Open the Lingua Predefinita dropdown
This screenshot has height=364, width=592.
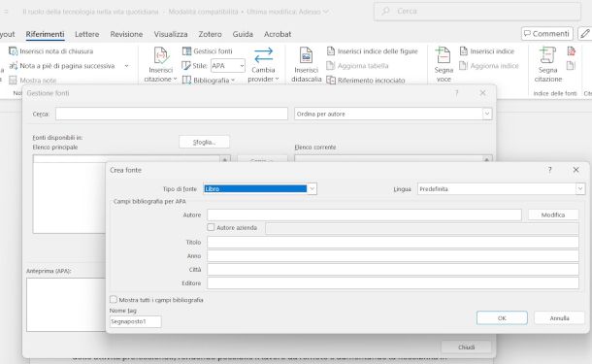(x=580, y=189)
